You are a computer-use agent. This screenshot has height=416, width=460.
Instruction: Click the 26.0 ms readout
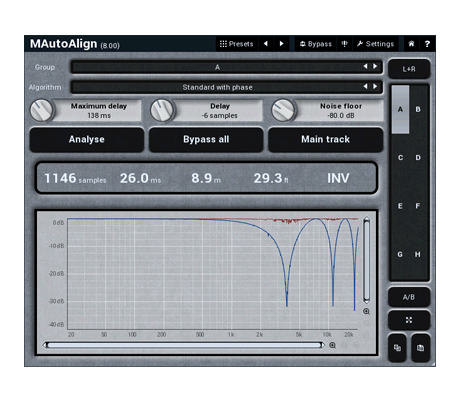(x=140, y=178)
